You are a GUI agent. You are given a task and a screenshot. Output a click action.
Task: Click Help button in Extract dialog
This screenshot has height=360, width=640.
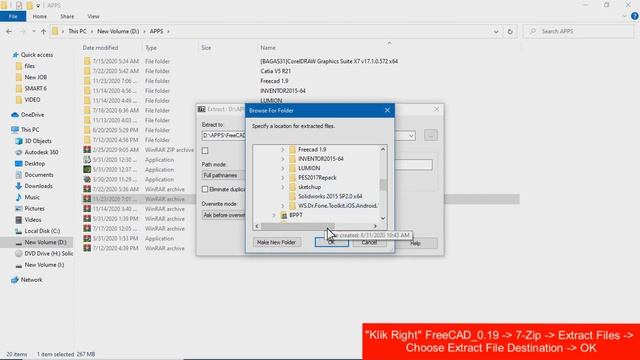coord(416,243)
